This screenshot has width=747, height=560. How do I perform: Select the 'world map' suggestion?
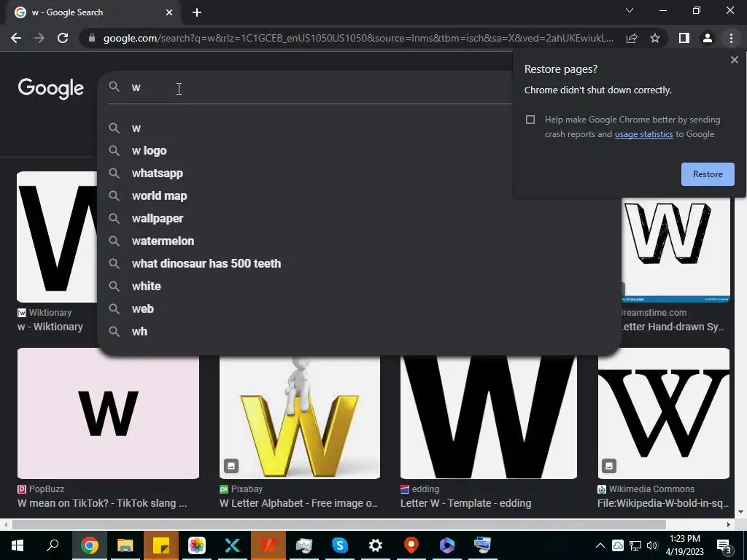[159, 196]
